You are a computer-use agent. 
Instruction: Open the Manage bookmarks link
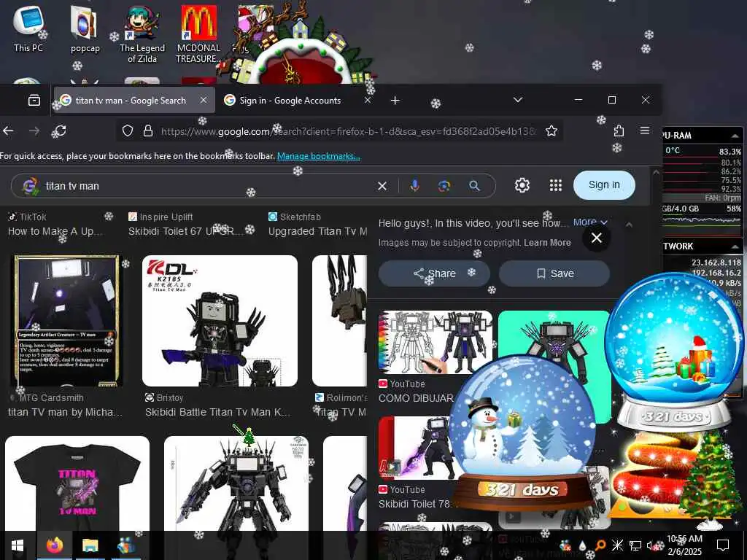319,156
